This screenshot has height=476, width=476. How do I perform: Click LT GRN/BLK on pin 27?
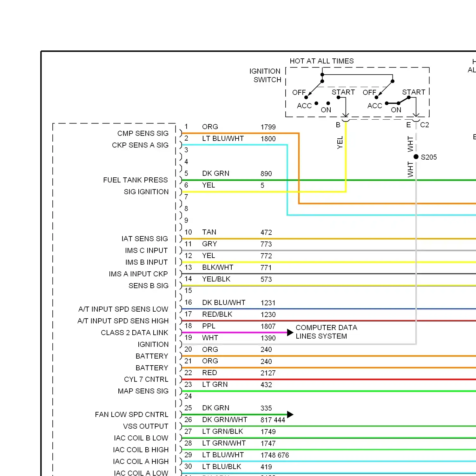(x=222, y=431)
